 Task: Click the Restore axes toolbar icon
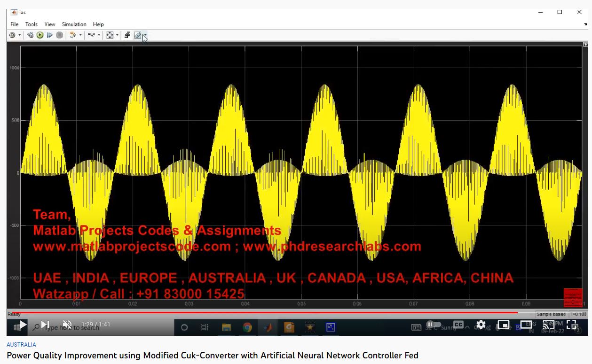pyautogui.click(x=127, y=35)
